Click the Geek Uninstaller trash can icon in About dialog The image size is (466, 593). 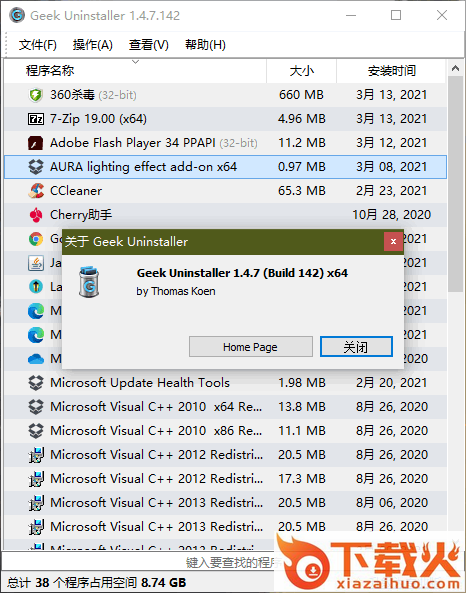pyautogui.click(x=89, y=282)
